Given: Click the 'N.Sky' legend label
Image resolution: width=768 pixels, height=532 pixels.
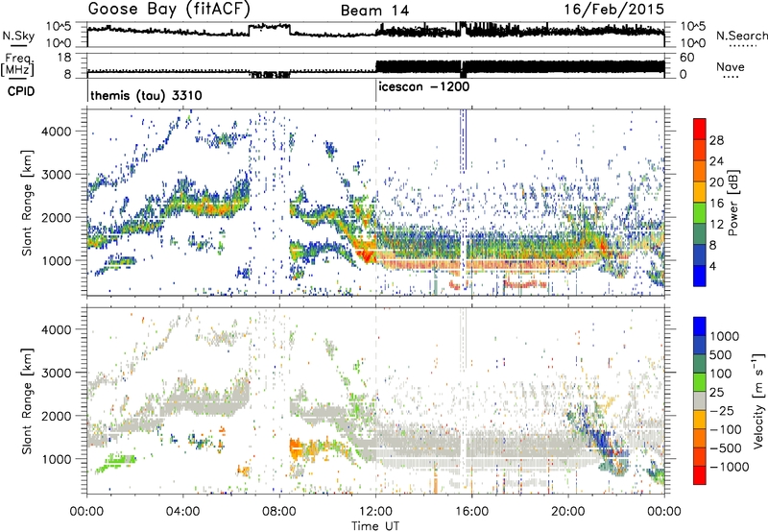Looking at the screenshot, I should tap(18, 36).
